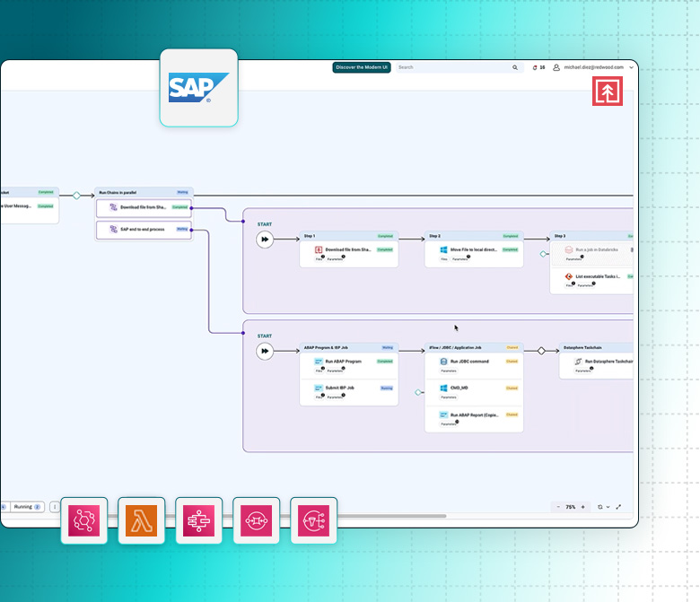Screen dimensions: 700x602
Task: Click the teal diamond beside iFlow / JDBC step
Action: tap(418, 392)
